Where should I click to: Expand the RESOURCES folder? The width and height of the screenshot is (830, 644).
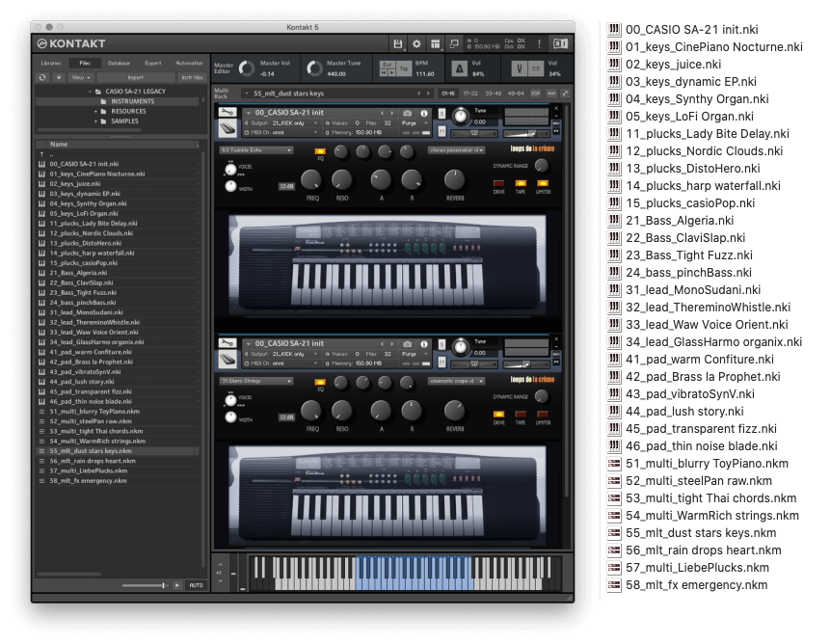(95, 112)
